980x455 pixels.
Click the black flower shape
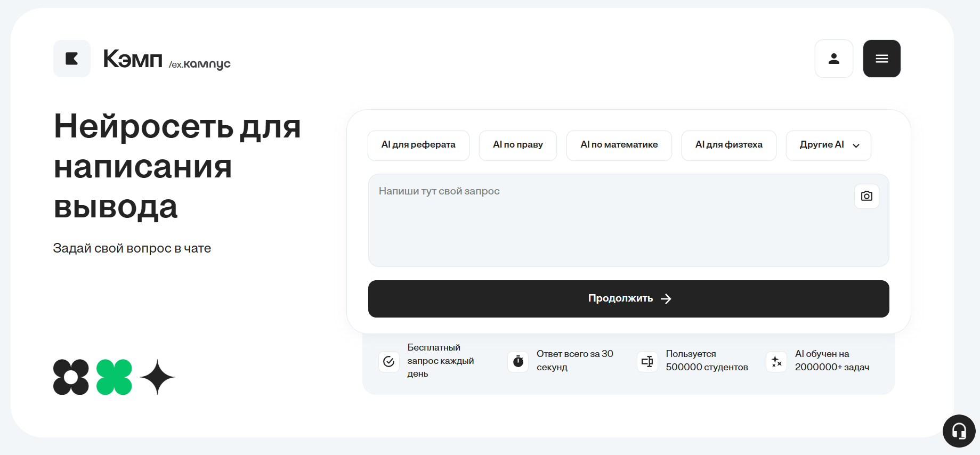(71, 377)
